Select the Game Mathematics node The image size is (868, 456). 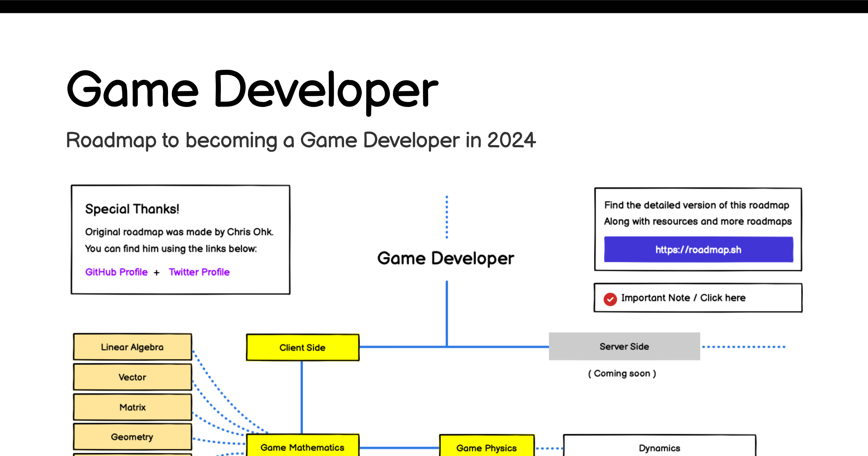(302, 446)
